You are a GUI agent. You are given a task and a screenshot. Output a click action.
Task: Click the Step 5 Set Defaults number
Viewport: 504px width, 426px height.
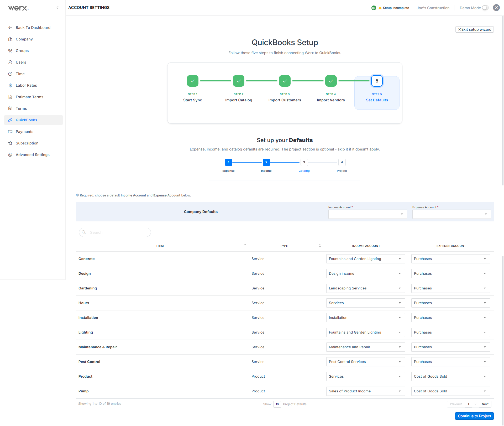pos(377,81)
